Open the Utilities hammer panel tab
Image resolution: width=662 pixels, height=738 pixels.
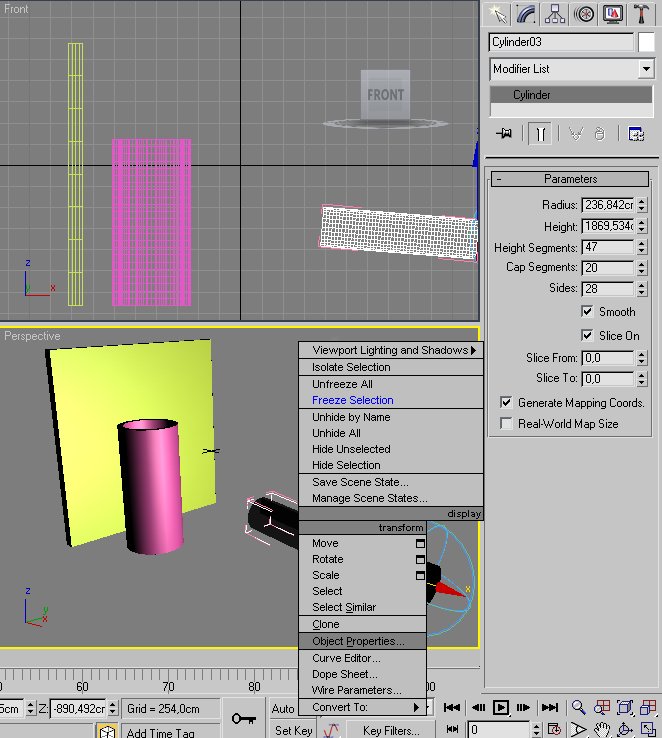click(x=641, y=14)
